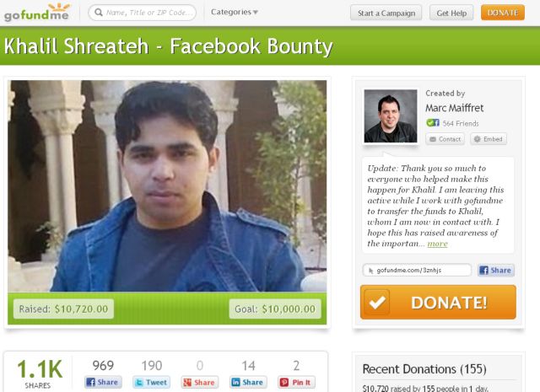
Task: Open the Categories dropdown
Action: [x=235, y=12]
